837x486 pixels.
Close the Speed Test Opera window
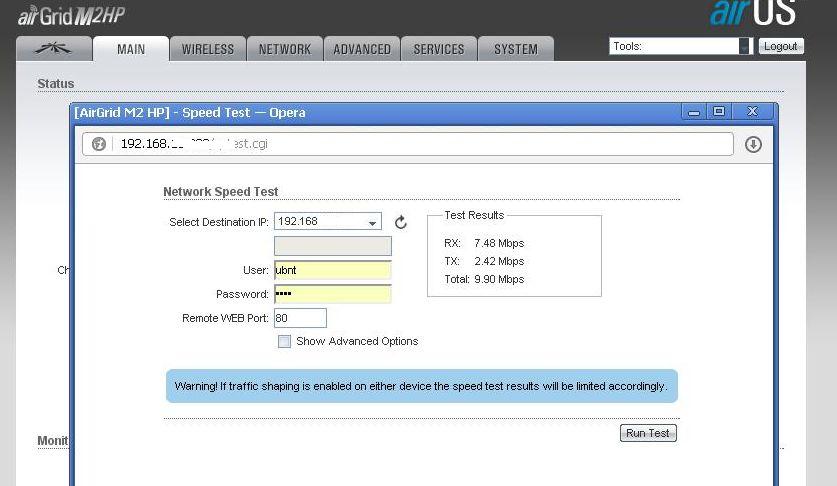tap(753, 112)
